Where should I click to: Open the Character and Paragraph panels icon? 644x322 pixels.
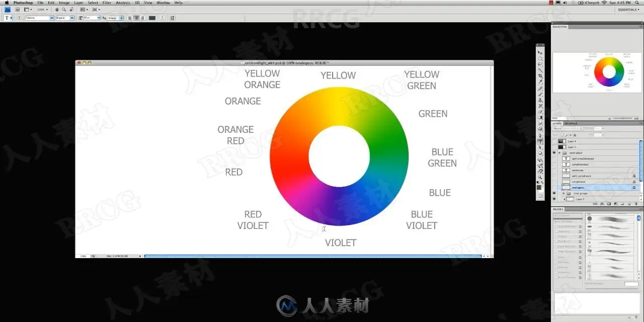point(172,18)
